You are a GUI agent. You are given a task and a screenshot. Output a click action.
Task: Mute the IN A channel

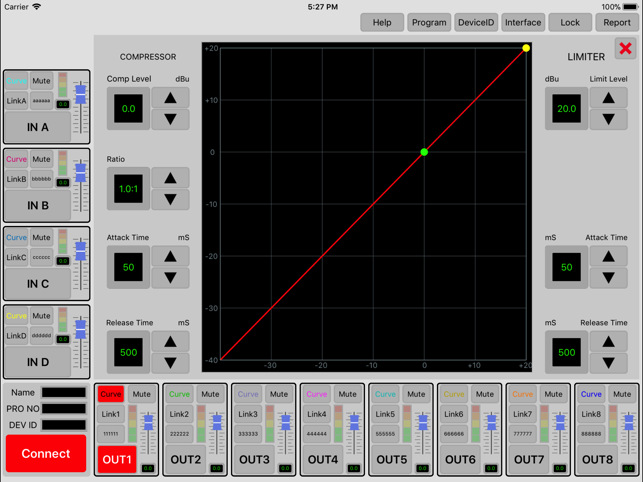[x=41, y=81]
